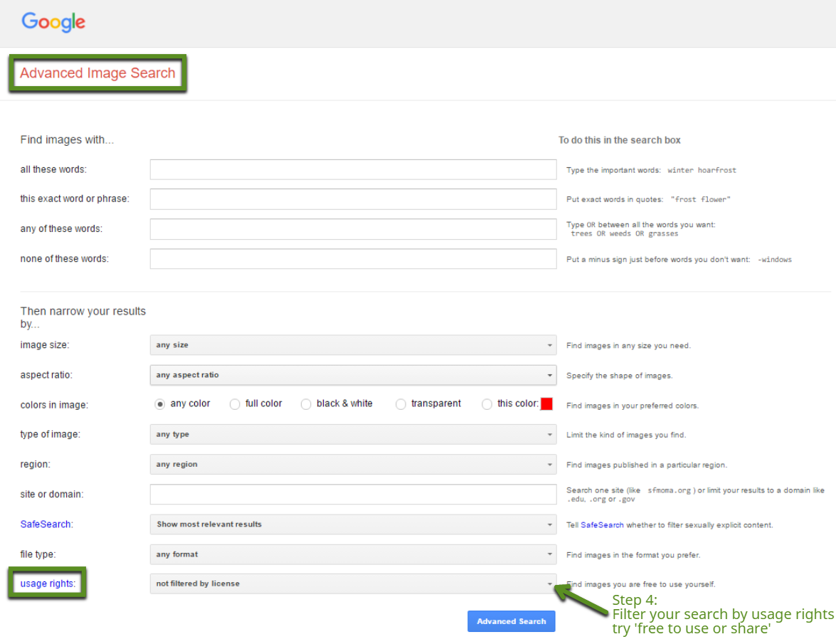Open the SafeSearch dropdown
The image size is (836, 644).
click(x=353, y=524)
